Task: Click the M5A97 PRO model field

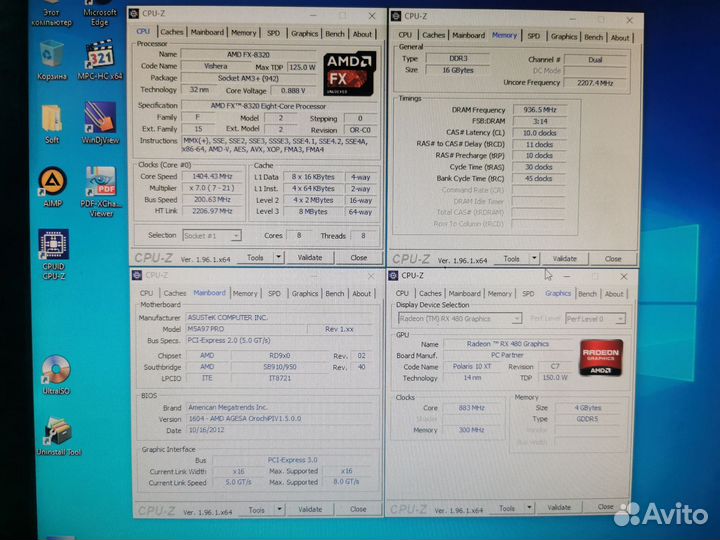Action: click(x=246, y=329)
